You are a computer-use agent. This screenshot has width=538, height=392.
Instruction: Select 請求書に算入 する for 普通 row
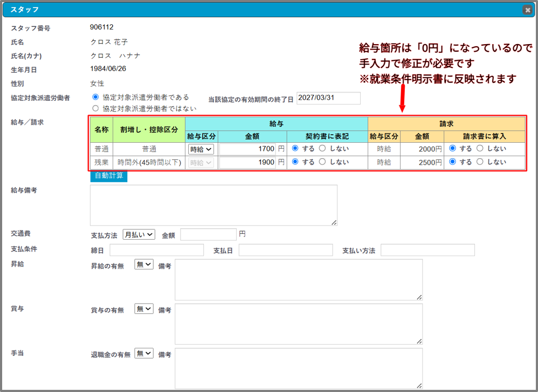point(453,149)
